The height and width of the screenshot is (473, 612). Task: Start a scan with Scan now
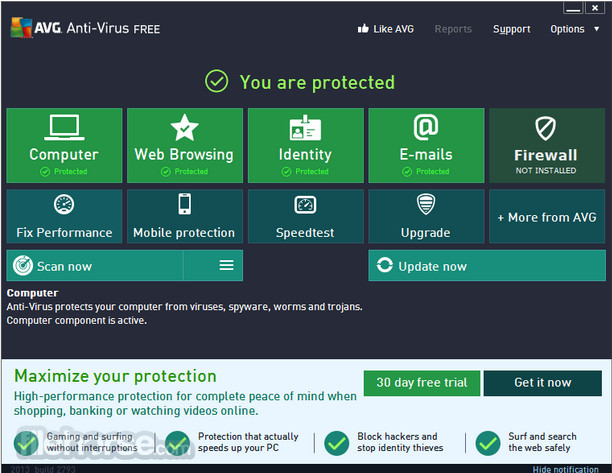coord(94,265)
